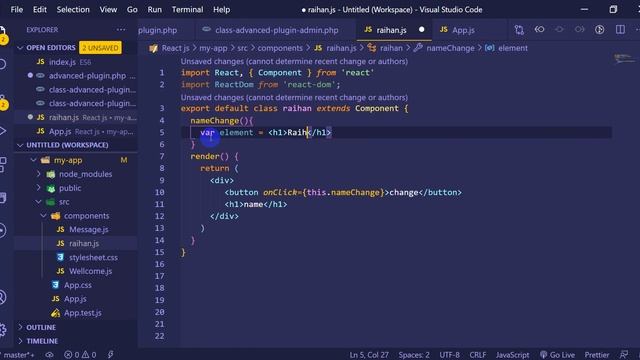Open the previous change icon in editor toolbar
This screenshot has height=360, width=640.
[x=539, y=29]
